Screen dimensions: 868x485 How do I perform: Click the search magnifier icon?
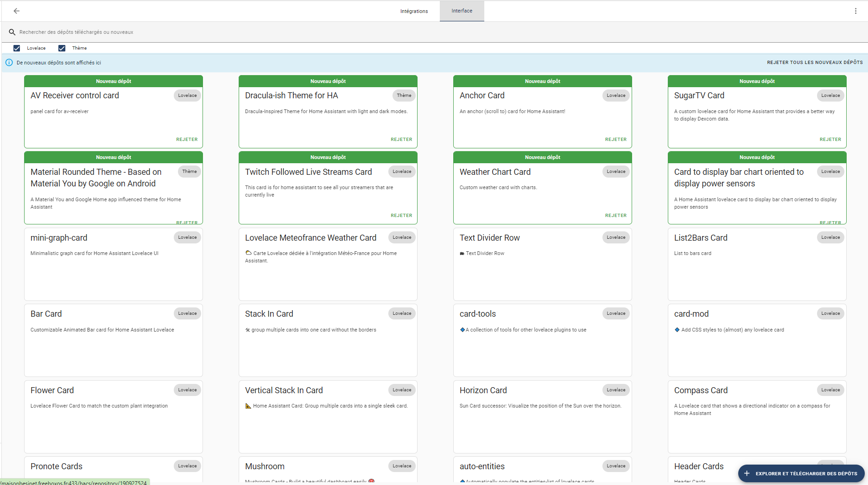(x=12, y=32)
